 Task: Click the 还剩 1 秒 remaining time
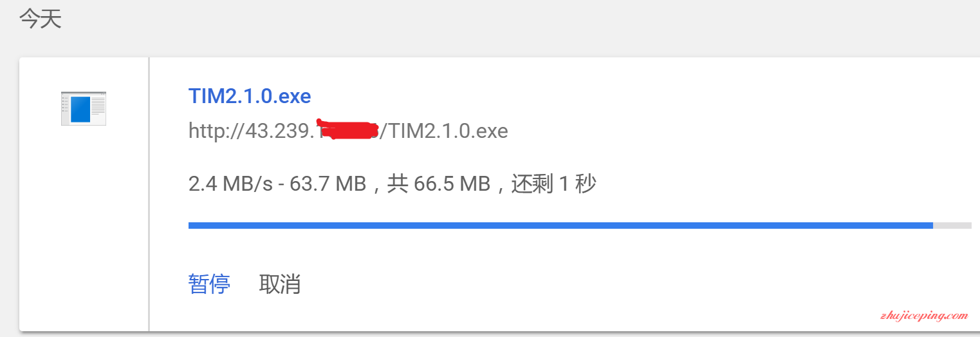point(554,184)
